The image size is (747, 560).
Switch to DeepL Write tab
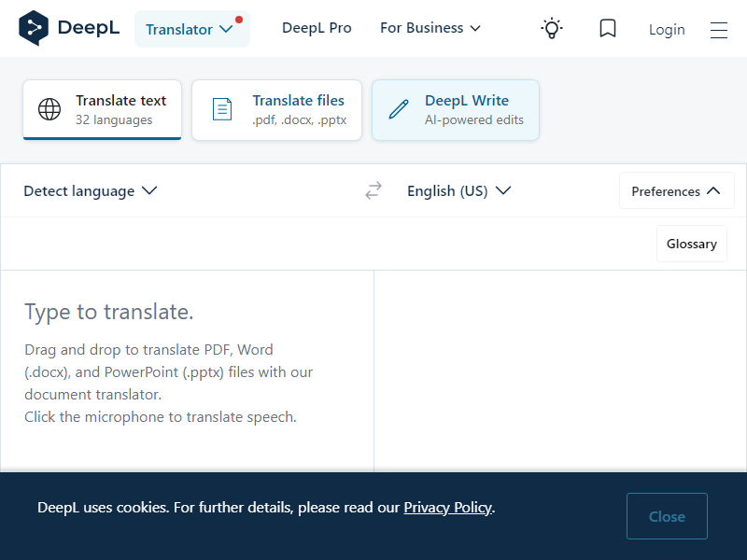click(x=456, y=110)
